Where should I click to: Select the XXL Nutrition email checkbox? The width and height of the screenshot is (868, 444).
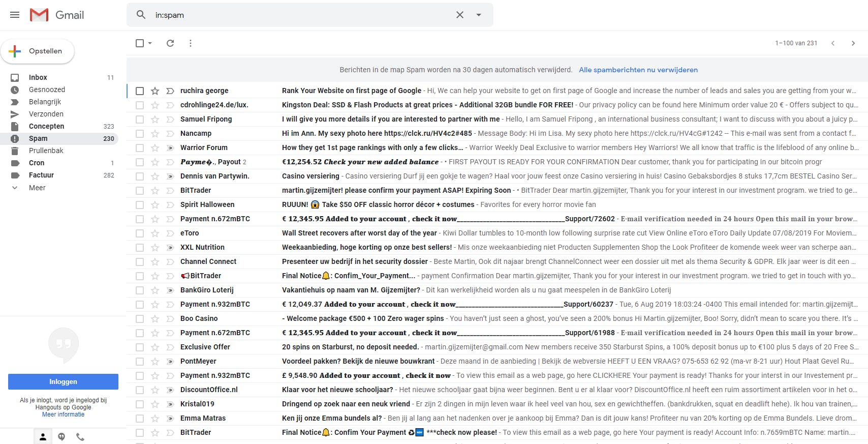pos(140,247)
